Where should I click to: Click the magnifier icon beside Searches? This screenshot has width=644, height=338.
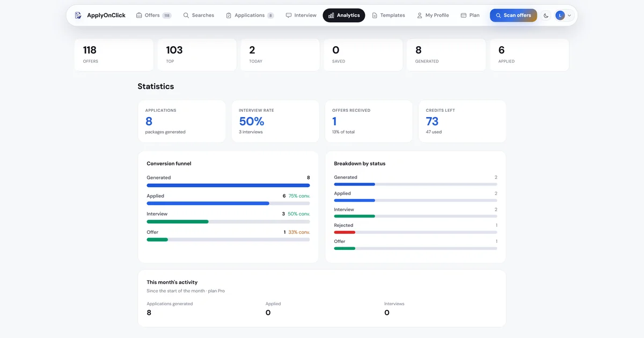coord(186,16)
